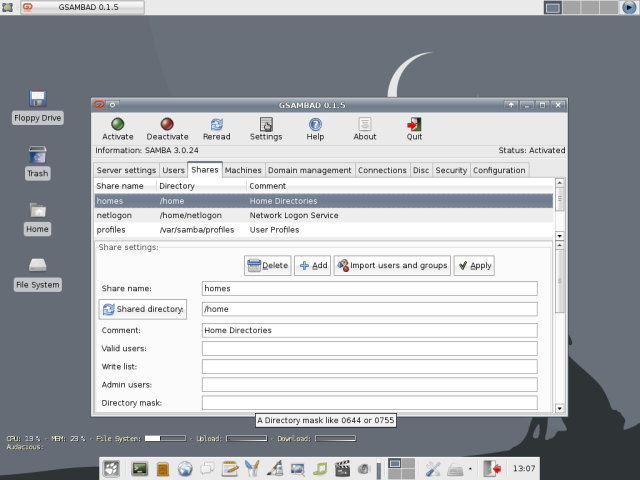Open the Settings toolbar icon
Image resolution: width=640 pixels, height=480 pixels.
tap(266, 124)
